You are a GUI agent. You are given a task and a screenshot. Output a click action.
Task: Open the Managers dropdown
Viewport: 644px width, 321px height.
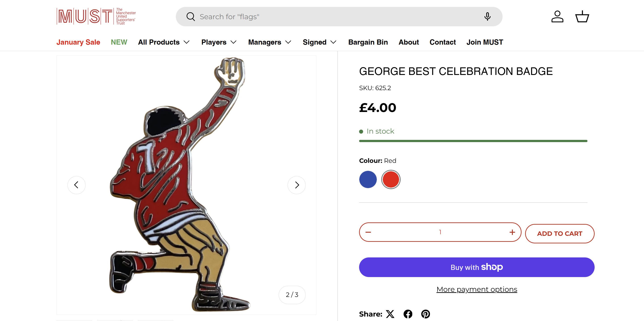pyautogui.click(x=269, y=42)
